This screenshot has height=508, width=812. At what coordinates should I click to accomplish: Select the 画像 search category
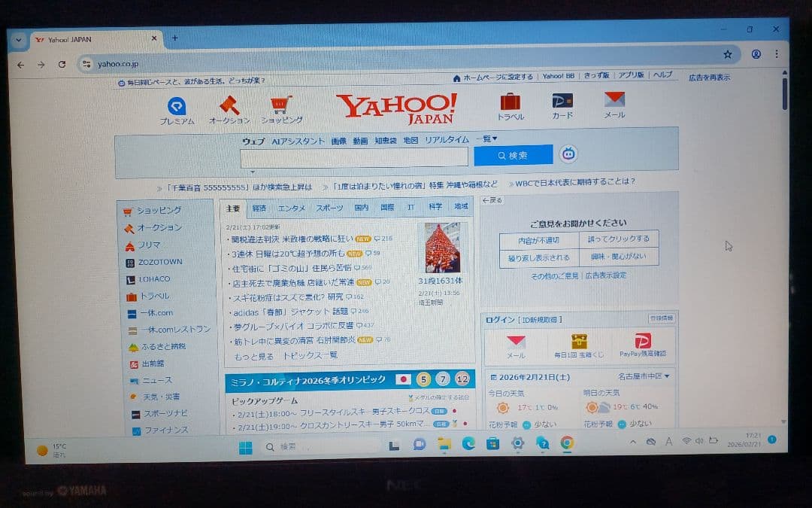click(338, 141)
